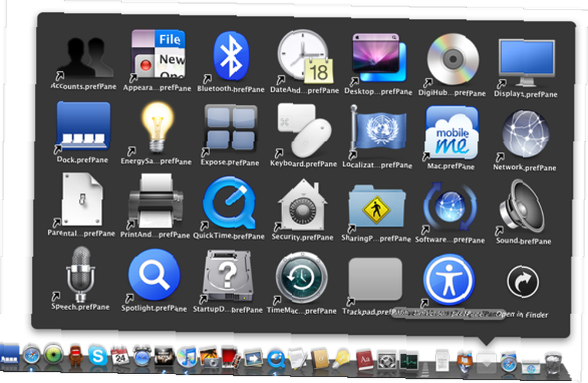Open the Software…prefPane update icon
Image resolution: width=588 pixels, height=383 pixels.
[450, 207]
